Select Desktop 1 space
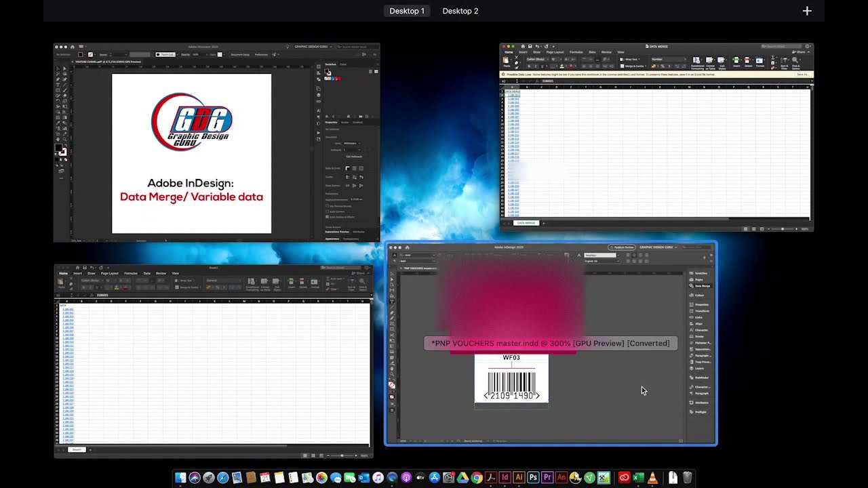 [x=407, y=11]
